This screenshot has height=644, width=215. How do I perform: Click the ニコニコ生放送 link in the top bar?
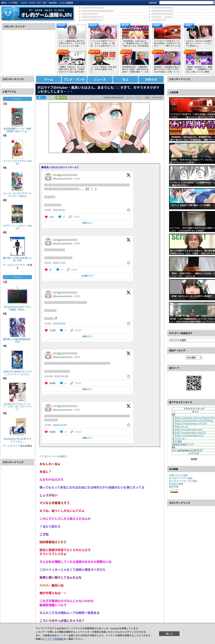tap(66, 3)
